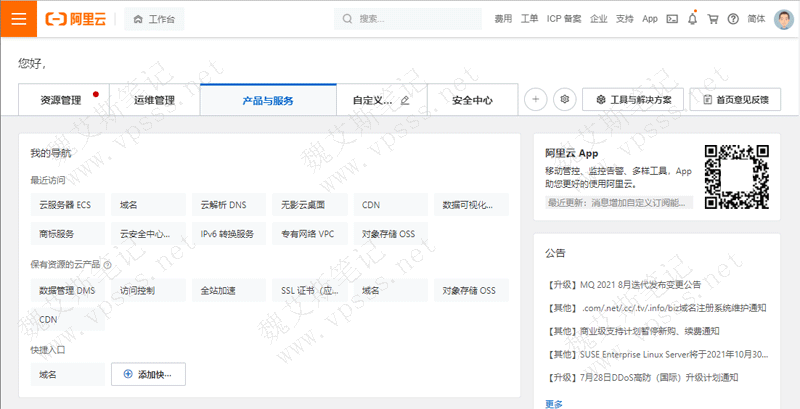This screenshot has height=409, width=800.
Task: Open the notification bell
Action: click(x=692, y=19)
